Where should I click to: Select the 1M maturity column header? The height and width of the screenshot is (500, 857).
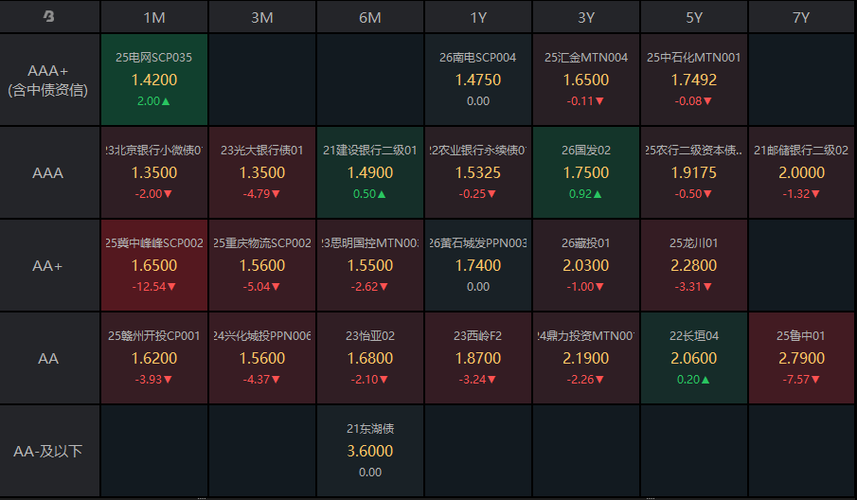point(154,17)
